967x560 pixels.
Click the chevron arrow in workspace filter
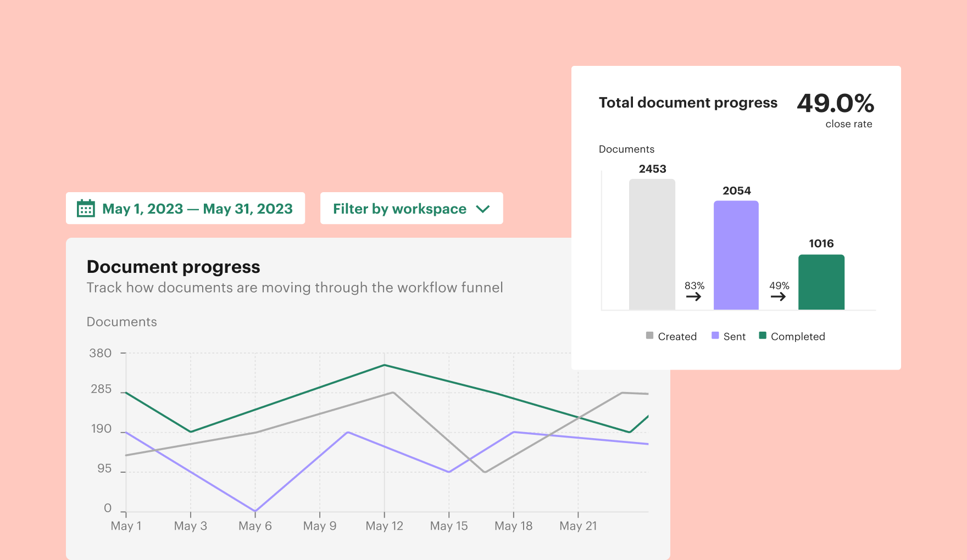click(x=482, y=209)
